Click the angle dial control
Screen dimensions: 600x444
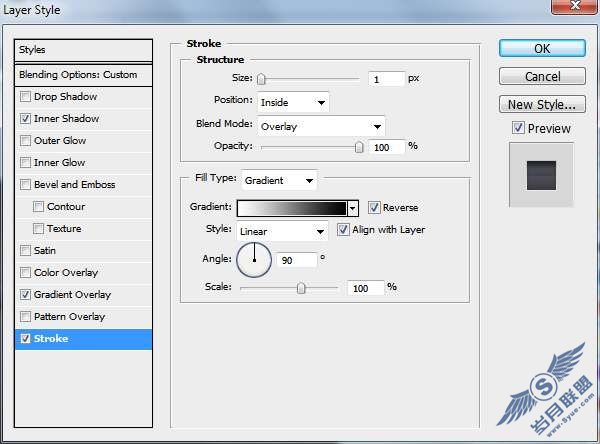(254, 260)
